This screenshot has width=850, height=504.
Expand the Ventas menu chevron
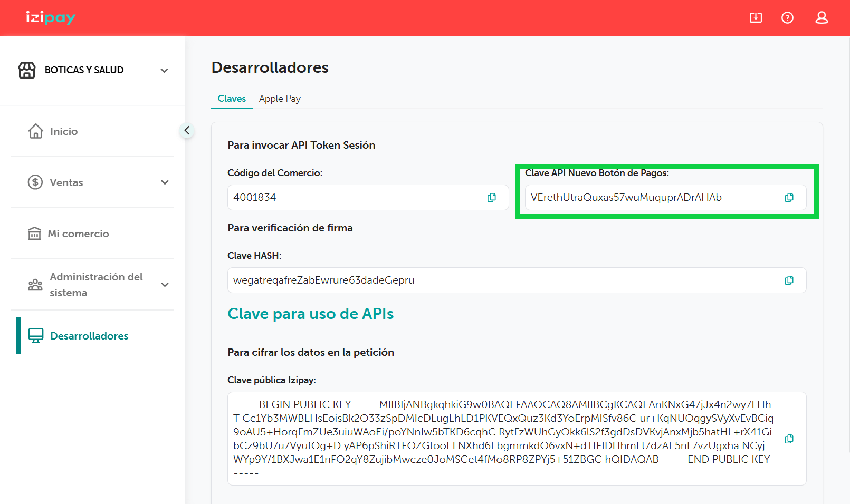(165, 182)
